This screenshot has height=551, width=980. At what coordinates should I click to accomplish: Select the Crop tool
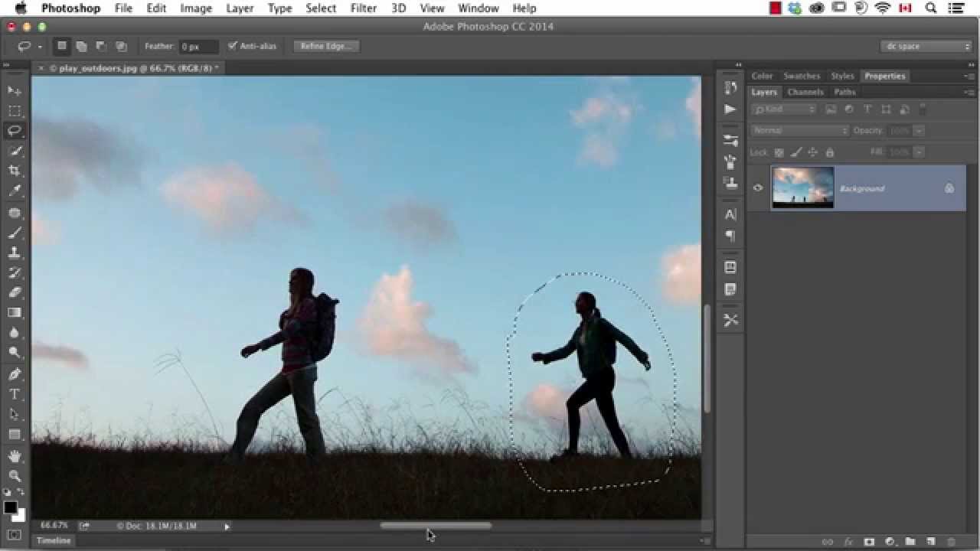click(15, 171)
